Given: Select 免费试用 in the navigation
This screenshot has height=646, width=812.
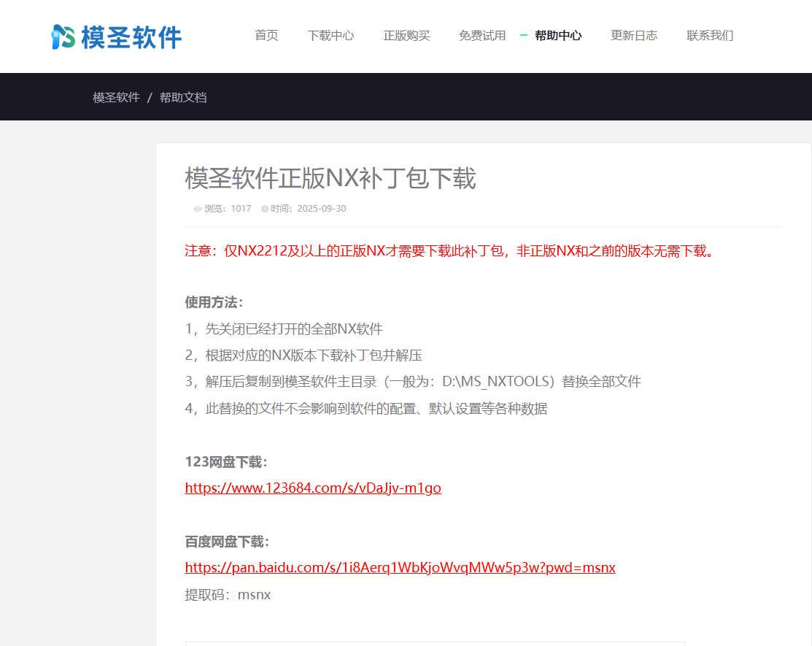Looking at the screenshot, I should [x=482, y=36].
